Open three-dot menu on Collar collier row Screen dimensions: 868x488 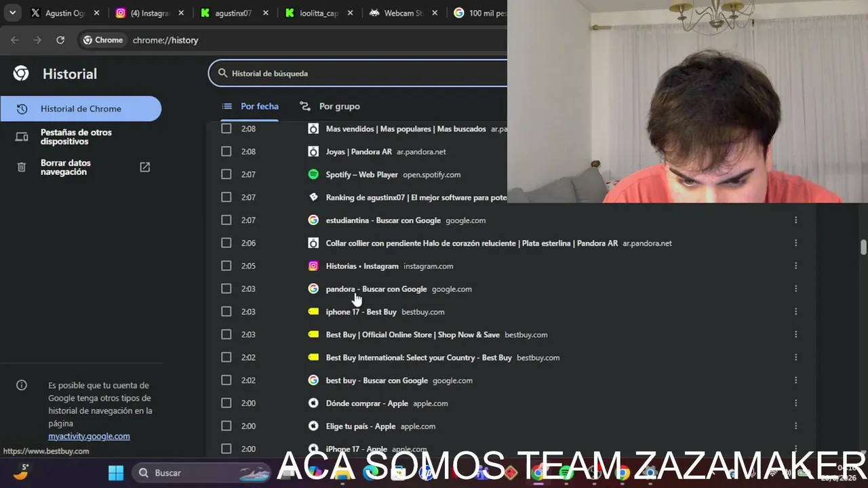(x=795, y=243)
